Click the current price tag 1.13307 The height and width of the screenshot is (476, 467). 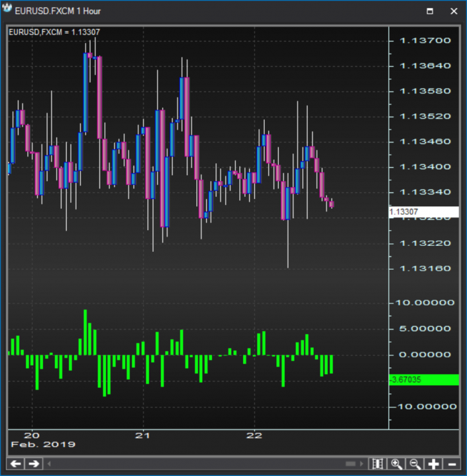(423, 212)
